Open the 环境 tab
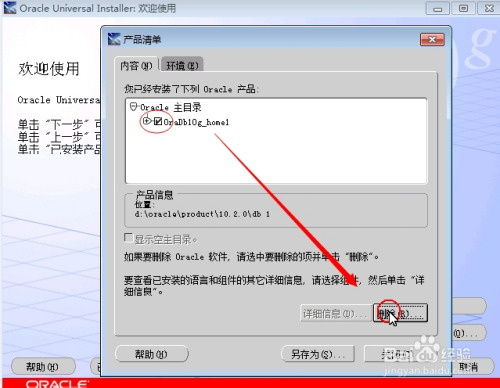500x388 pixels. (182, 66)
